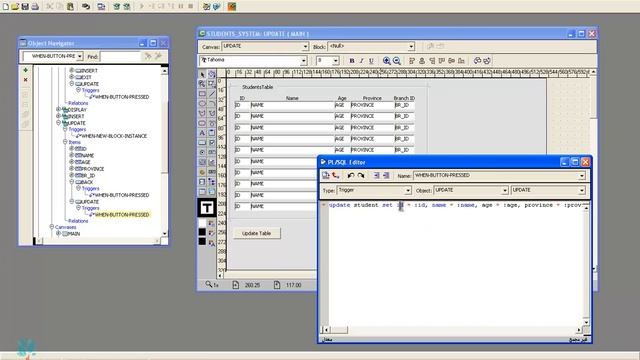Open the Block <Null> dropdown
Screen dimensions: 640x360
click(x=411, y=47)
